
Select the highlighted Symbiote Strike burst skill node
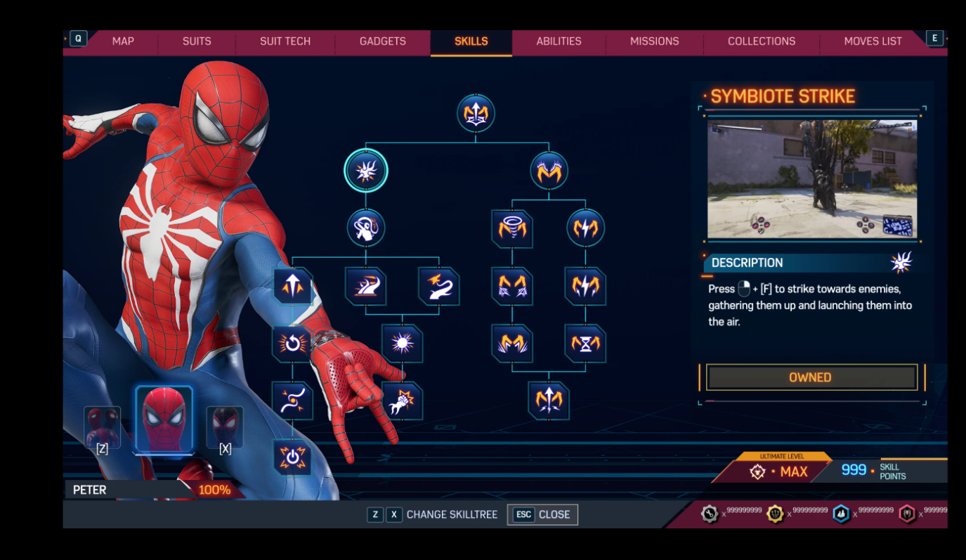coord(366,171)
